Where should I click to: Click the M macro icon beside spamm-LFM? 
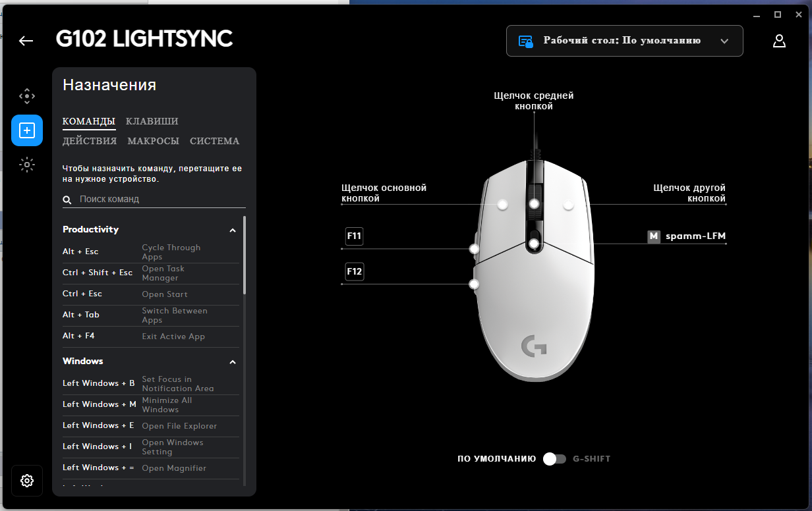(654, 236)
